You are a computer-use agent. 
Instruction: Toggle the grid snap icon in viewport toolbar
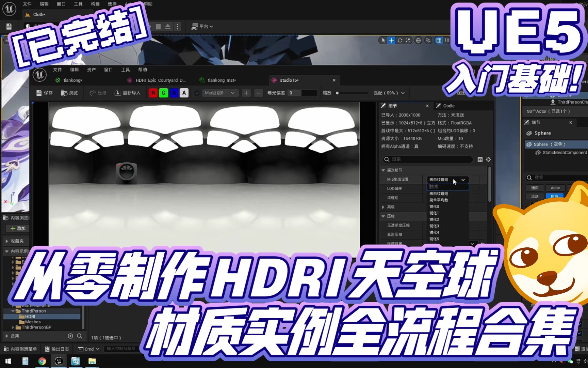coord(439,40)
